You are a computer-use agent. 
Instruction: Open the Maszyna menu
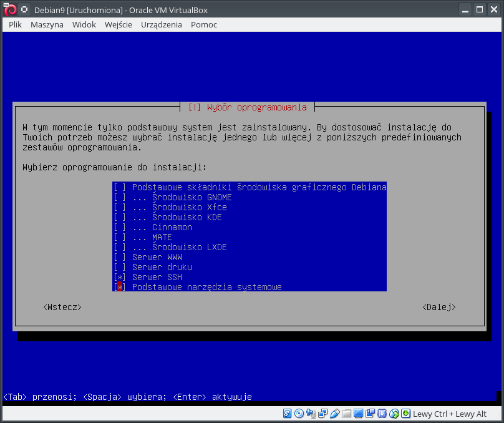[x=47, y=24]
